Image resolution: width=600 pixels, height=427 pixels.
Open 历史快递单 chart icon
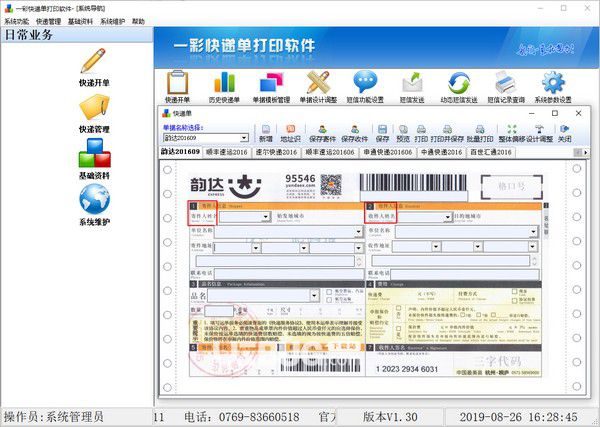pos(224,87)
